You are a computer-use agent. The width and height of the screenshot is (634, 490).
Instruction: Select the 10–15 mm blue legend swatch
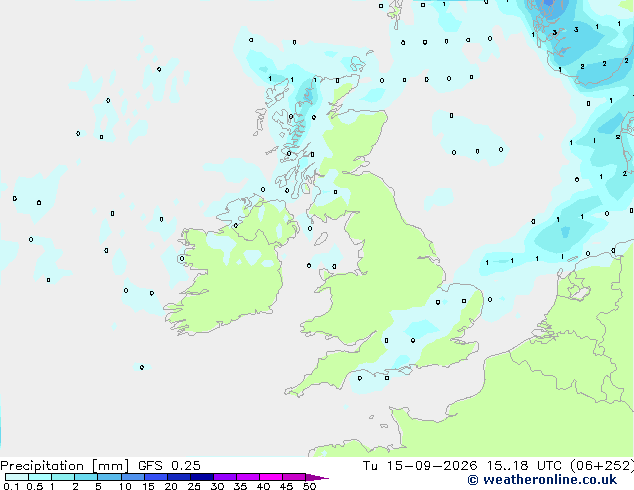[132, 477]
